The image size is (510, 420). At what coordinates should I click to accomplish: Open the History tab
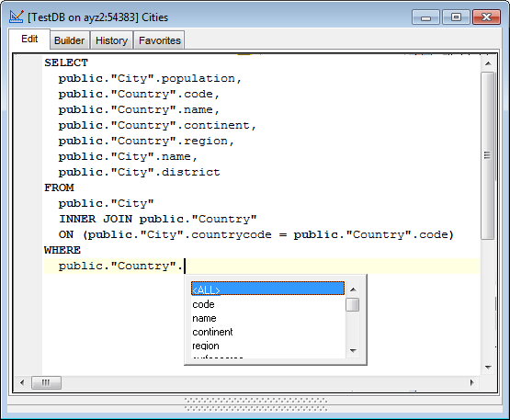tap(111, 40)
